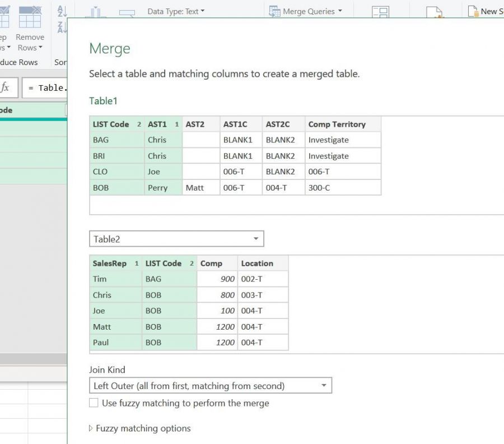Click the Joe cell in Table1 AST1 column

pyautogui.click(x=164, y=172)
